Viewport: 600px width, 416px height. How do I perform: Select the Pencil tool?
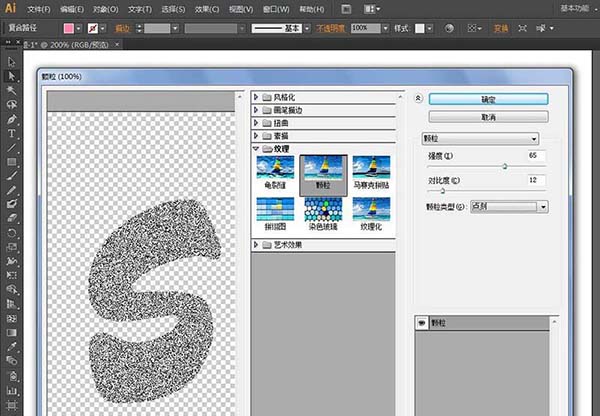click(11, 190)
